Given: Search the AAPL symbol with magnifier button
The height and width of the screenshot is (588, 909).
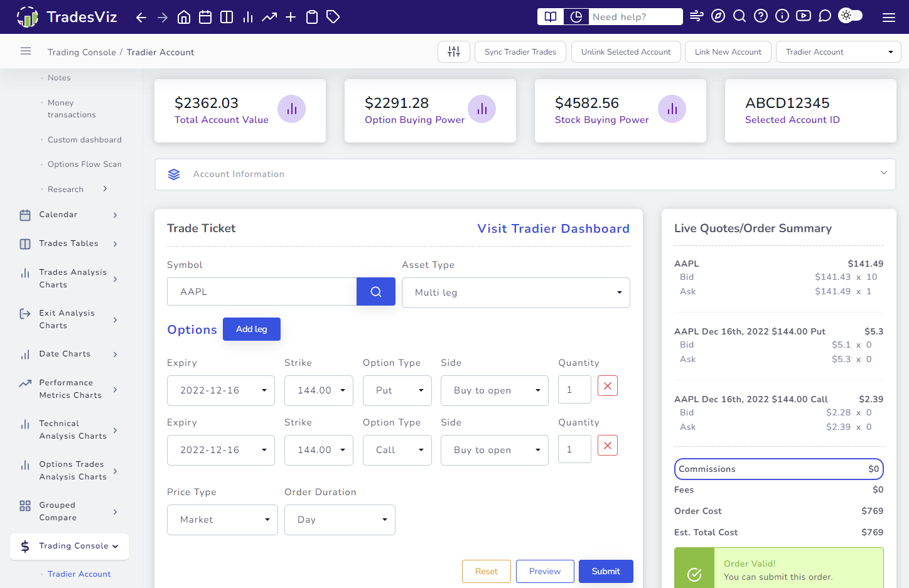Looking at the screenshot, I should click(376, 292).
